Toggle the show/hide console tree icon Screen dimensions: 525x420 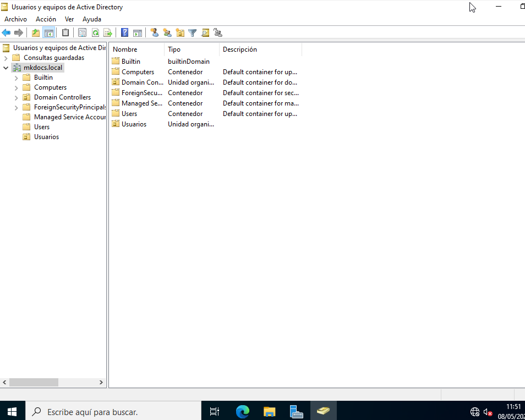[49, 32]
